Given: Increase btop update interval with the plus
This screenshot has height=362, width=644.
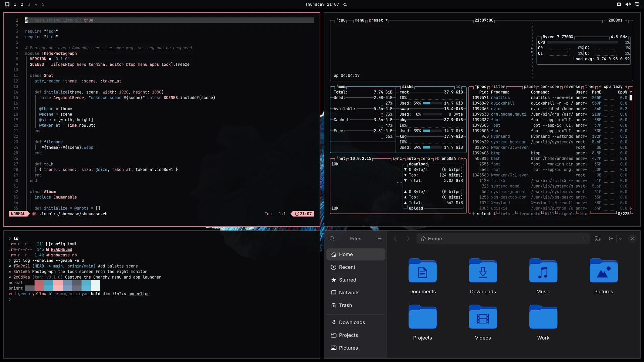Looking at the screenshot, I should [626, 20].
